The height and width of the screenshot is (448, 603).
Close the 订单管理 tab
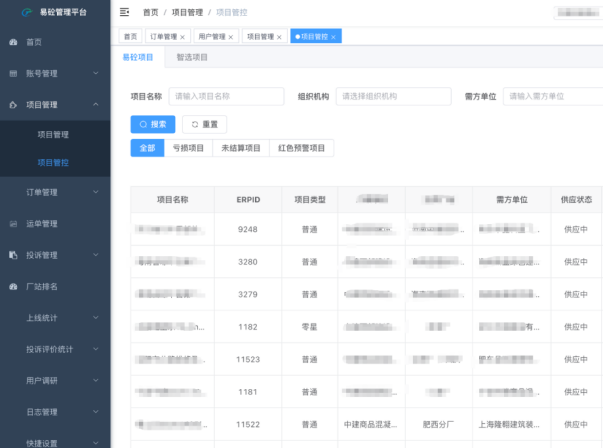(x=182, y=37)
